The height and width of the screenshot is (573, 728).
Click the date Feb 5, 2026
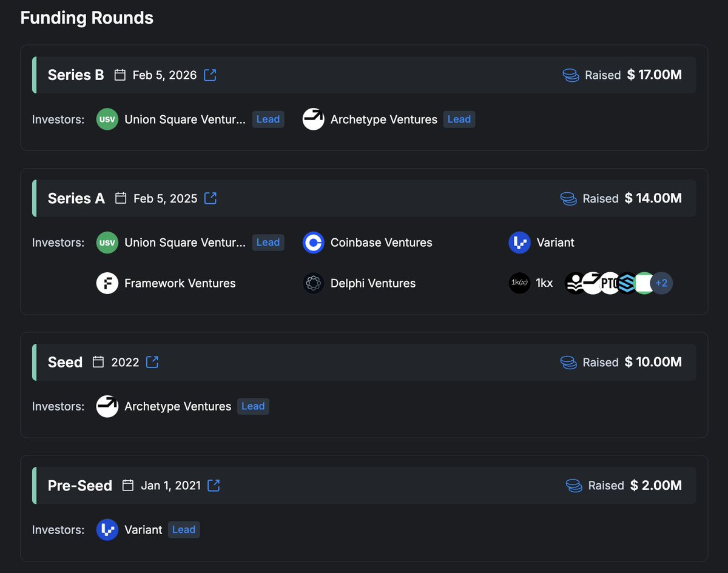point(165,75)
